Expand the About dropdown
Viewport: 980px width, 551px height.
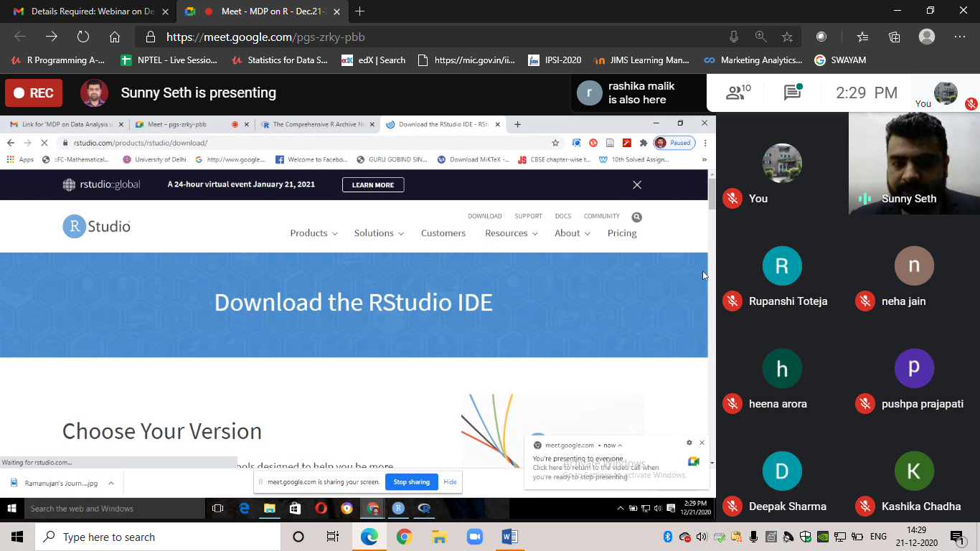[x=573, y=233]
